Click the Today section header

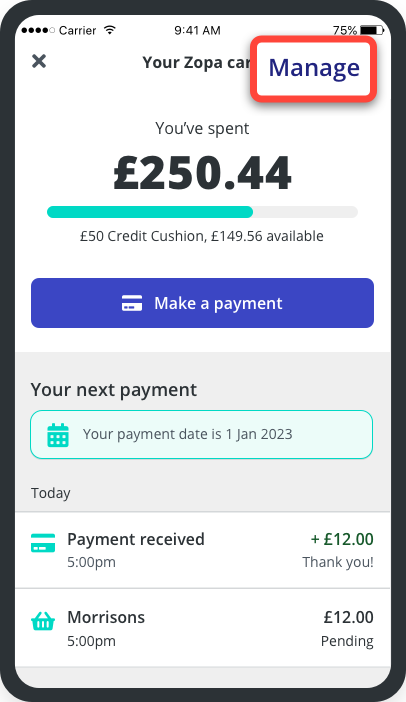click(51, 493)
